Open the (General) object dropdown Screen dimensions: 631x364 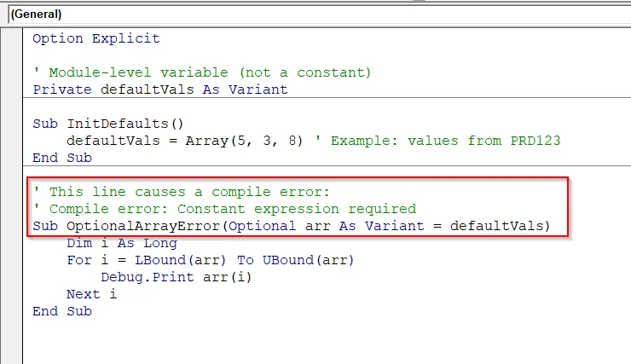[320, 14]
